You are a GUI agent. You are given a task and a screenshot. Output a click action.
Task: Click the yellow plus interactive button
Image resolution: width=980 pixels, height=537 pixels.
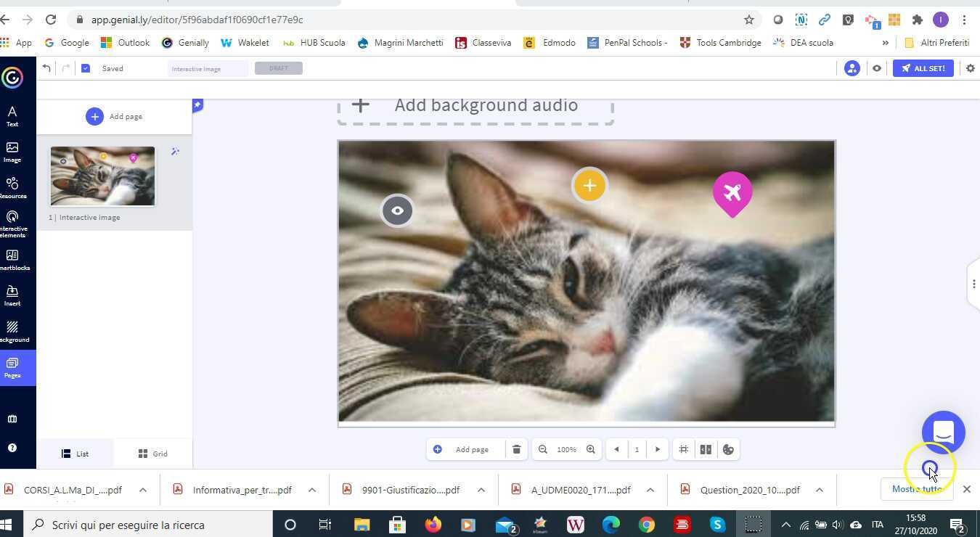click(x=589, y=186)
